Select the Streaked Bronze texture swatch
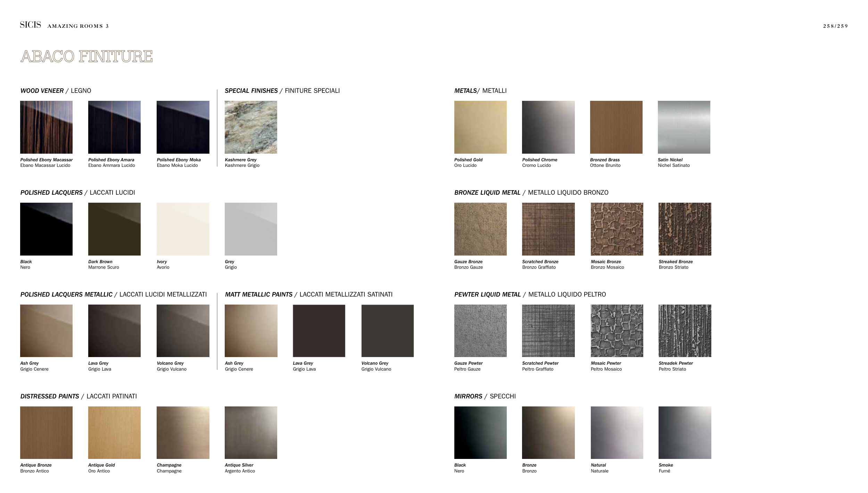 685,229
